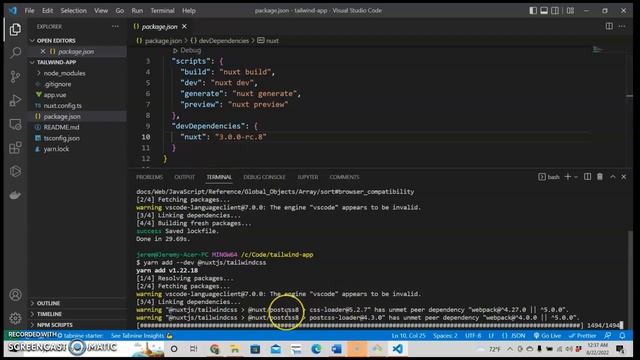Open the File menu

(29, 11)
